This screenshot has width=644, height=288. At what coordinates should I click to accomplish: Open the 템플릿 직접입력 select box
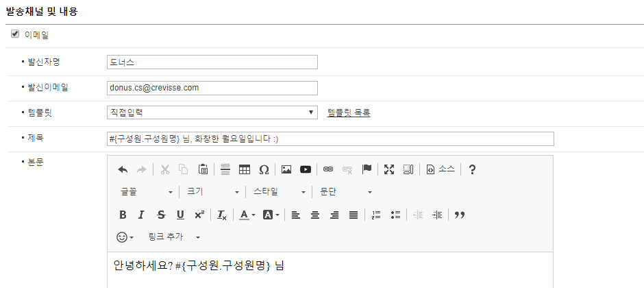tap(212, 112)
